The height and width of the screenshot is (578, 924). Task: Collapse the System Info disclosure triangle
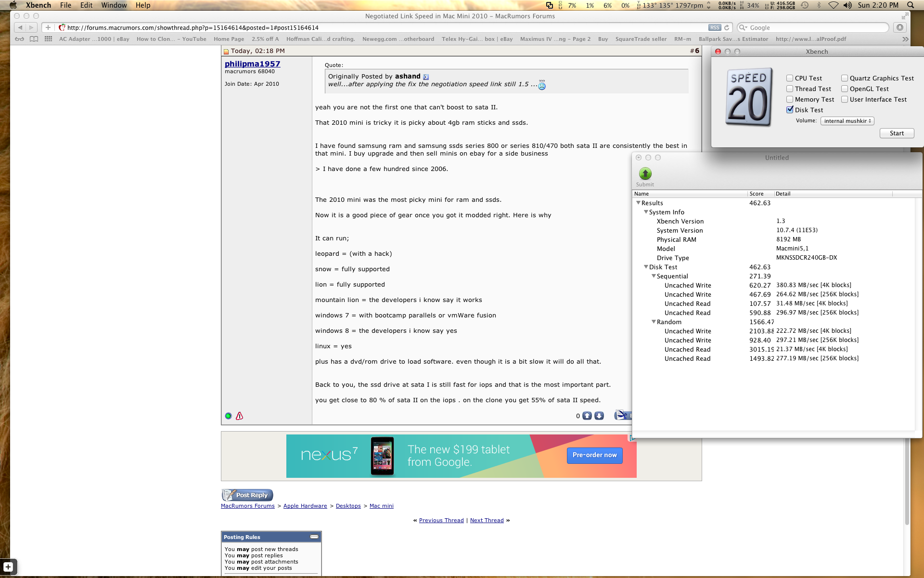click(x=646, y=212)
